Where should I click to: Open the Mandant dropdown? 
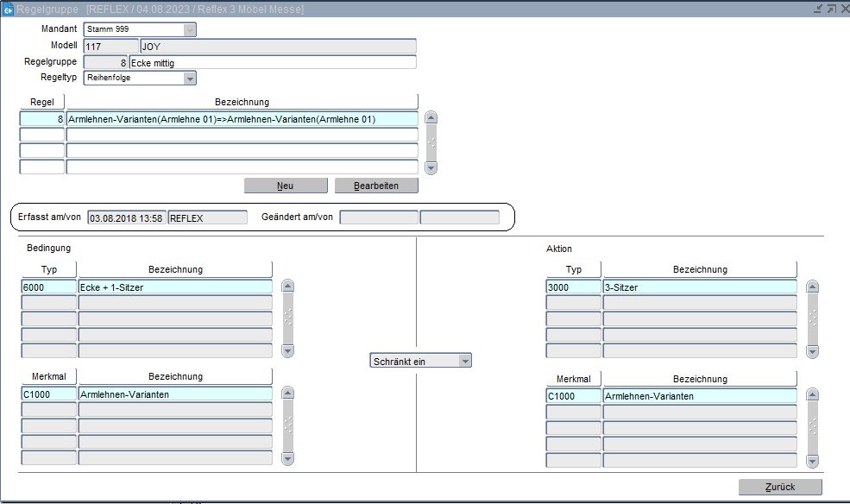[x=189, y=29]
